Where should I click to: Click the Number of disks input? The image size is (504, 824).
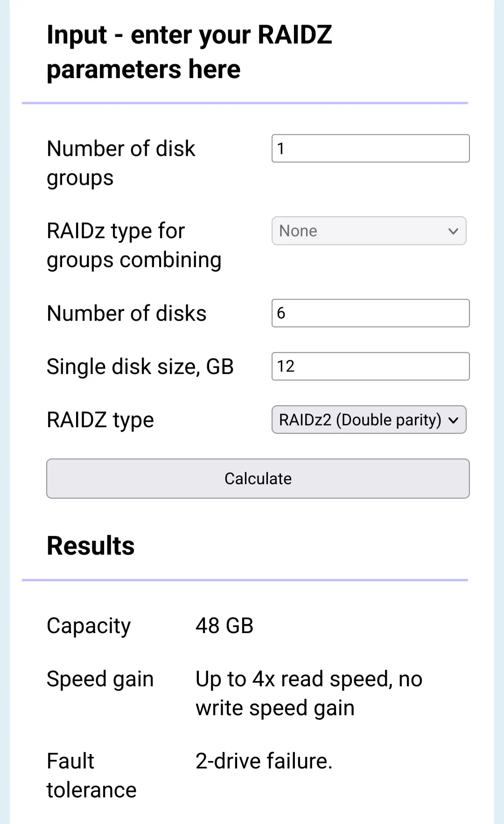tap(370, 313)
